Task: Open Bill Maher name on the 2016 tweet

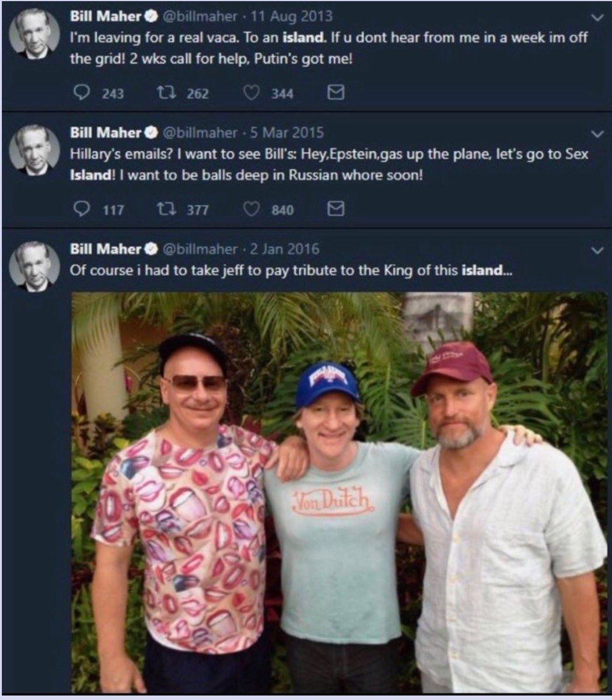Action: coord(106,249)
